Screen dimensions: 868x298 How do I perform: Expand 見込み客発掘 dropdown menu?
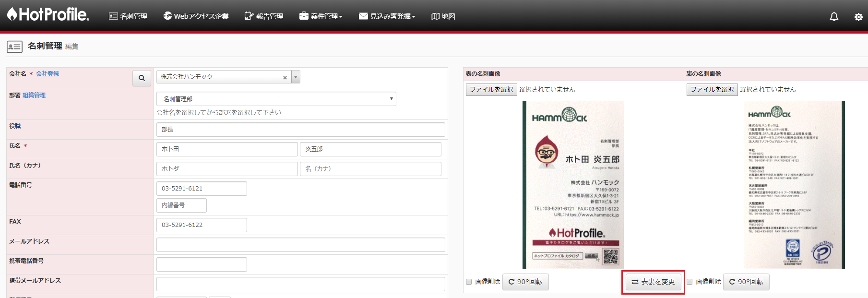387,16
